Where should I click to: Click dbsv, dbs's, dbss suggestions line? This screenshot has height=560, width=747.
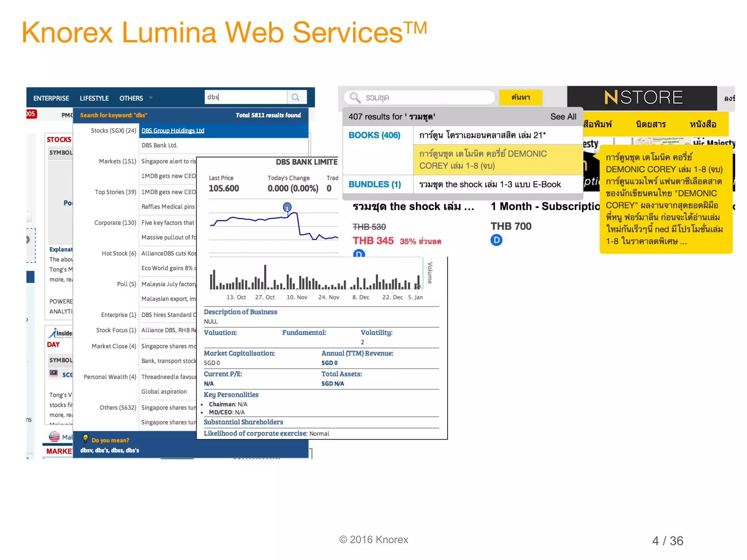(x=109, y=450)
